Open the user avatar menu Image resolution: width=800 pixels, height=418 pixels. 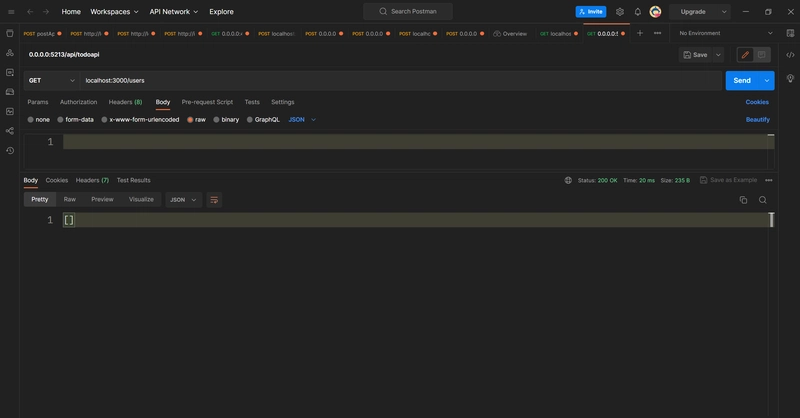(656, 12)
